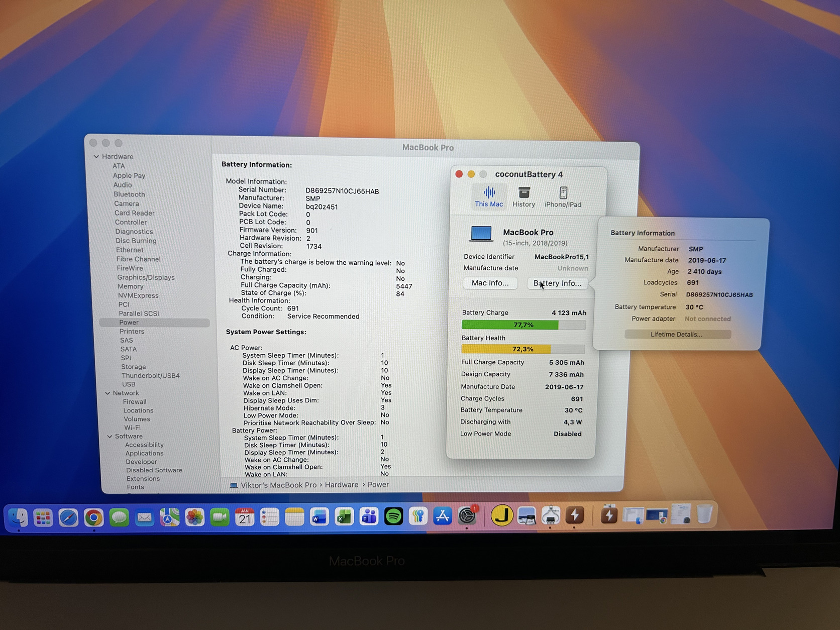Click the Full Charge Capacity value "5447"
Screen dimensions: 840x630
[x=404, y=286]
